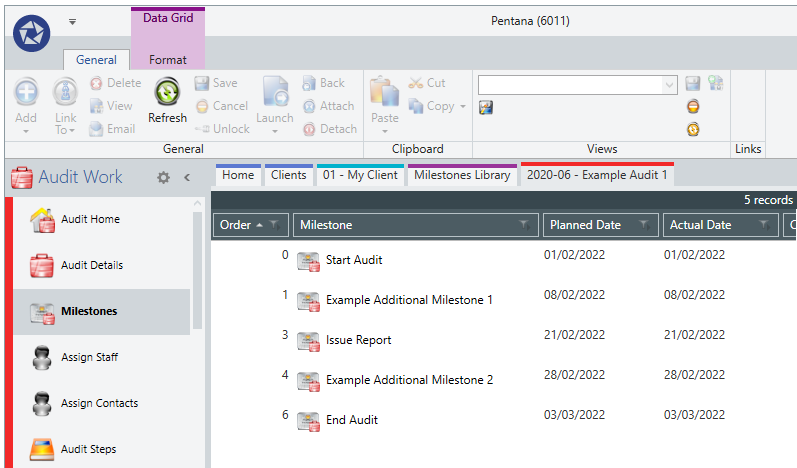Viewport: 797px width, 468px height.
Task: Click Cut in the Clipboard group
Action: click(427, 83)
